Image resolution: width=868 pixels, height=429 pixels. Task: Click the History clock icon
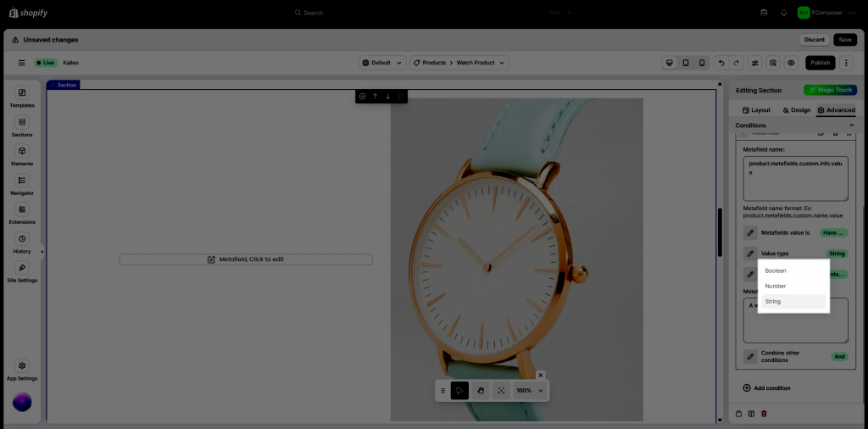click(x=22, y=239)
